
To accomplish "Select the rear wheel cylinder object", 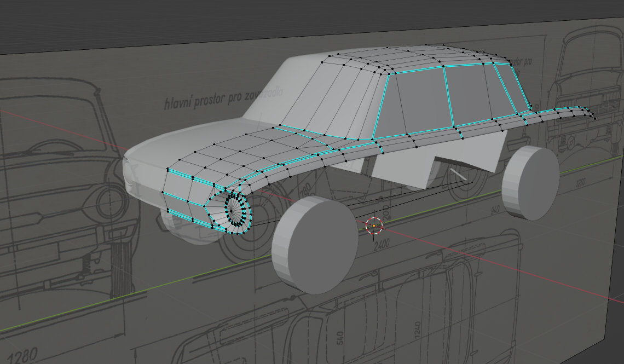I will tap(531, 183).
